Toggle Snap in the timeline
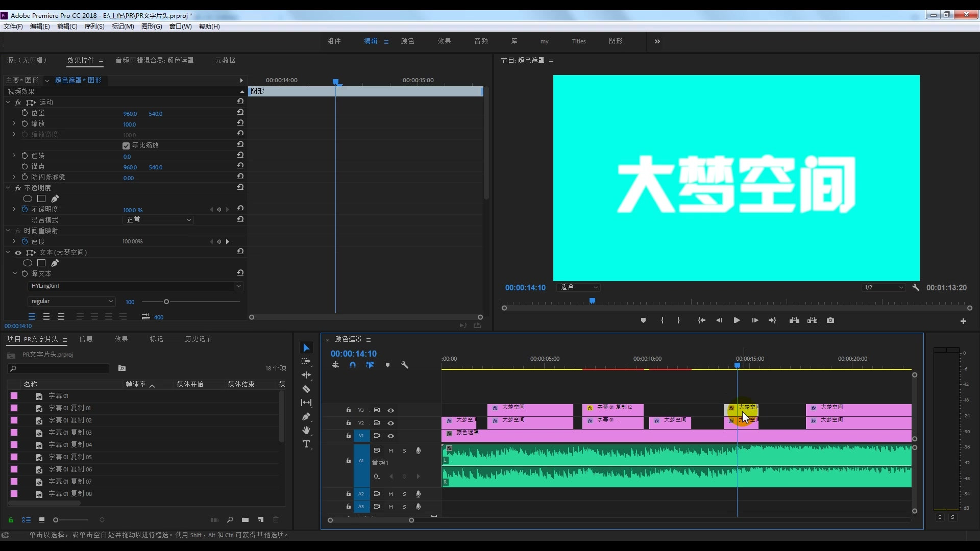The width and height of the screenshot is (980, 551). tap(353, 365)
